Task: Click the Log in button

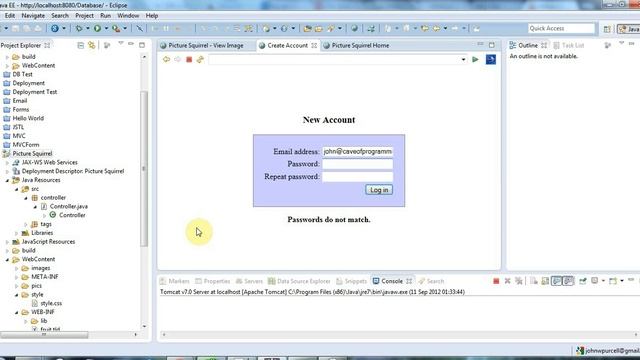Action: click(379, 190)
